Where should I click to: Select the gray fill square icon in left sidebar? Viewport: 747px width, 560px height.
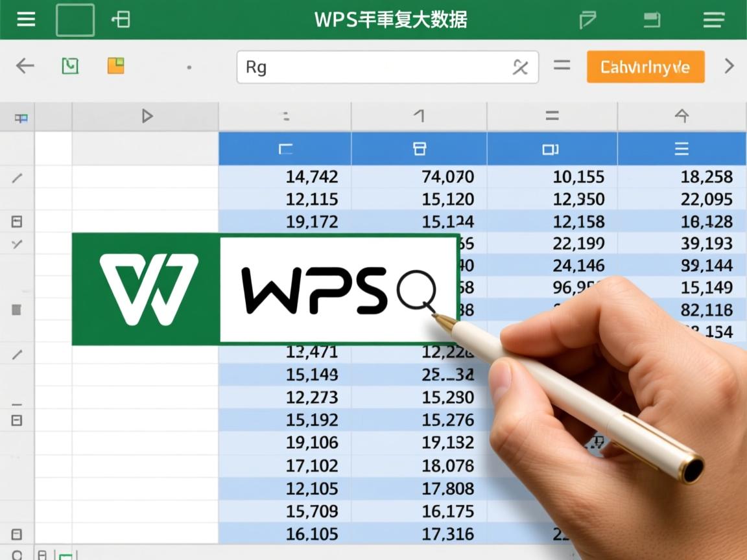[16, 309]
